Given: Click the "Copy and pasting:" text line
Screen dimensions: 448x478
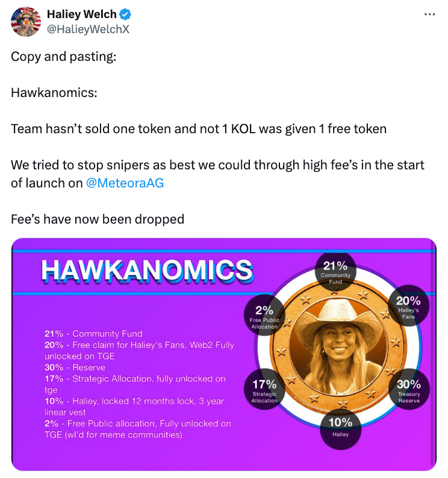Looking at the screenshot, I should tap(64, 57).
